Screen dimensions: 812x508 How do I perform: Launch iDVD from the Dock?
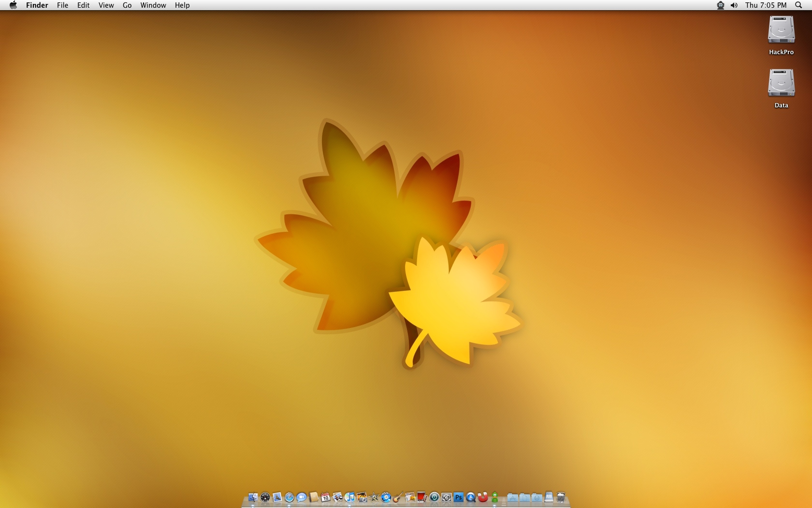click(386, 497)
